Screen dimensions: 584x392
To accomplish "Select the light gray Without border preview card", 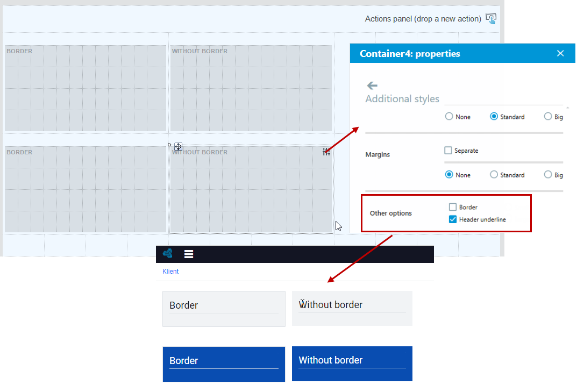I will tap(352, 308).
